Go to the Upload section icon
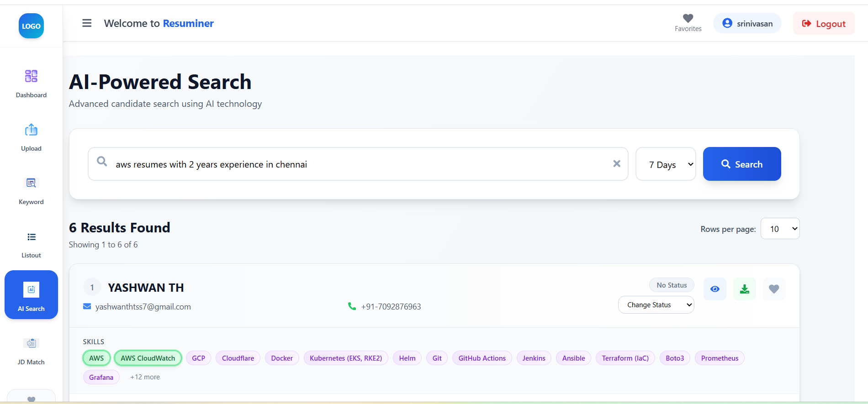Screen dimensions: 868x404 point(31,130)
